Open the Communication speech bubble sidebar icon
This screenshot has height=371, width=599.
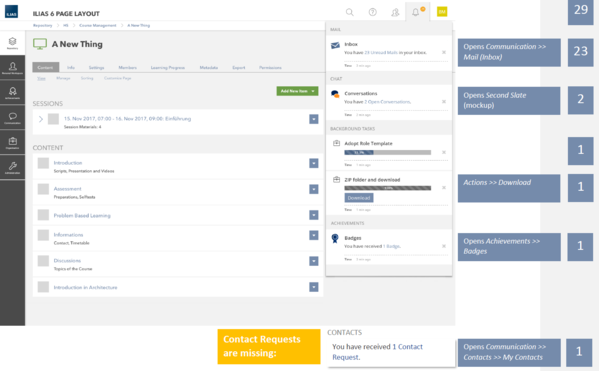pyautogui.click(x=12, y=118)
